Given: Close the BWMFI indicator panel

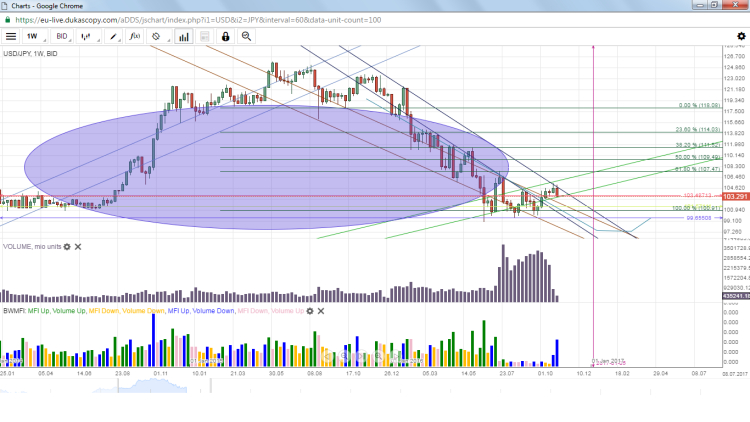Looking at the screenshot, I should tap(321, 311).
